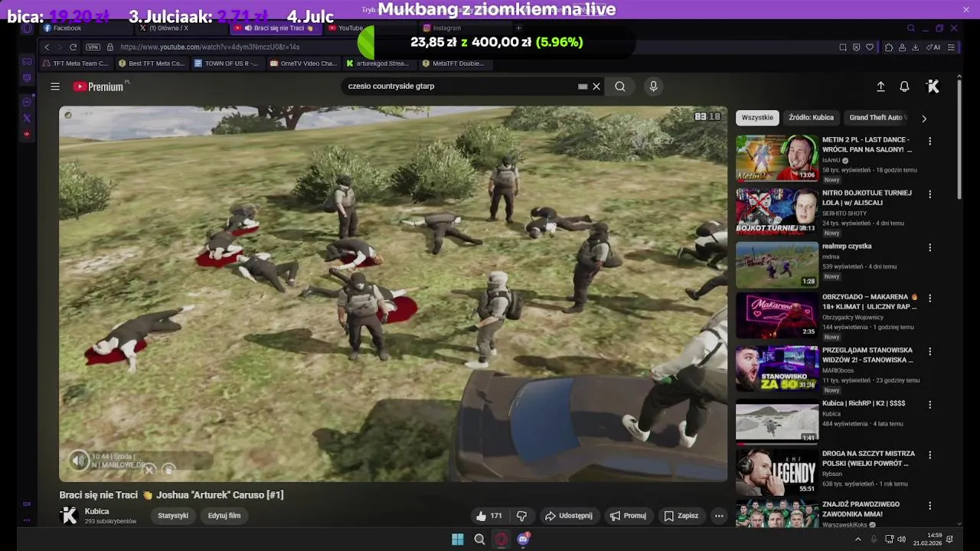
Task: Open OmeTV Video Chat bookmark
Action: coord(303,64)
